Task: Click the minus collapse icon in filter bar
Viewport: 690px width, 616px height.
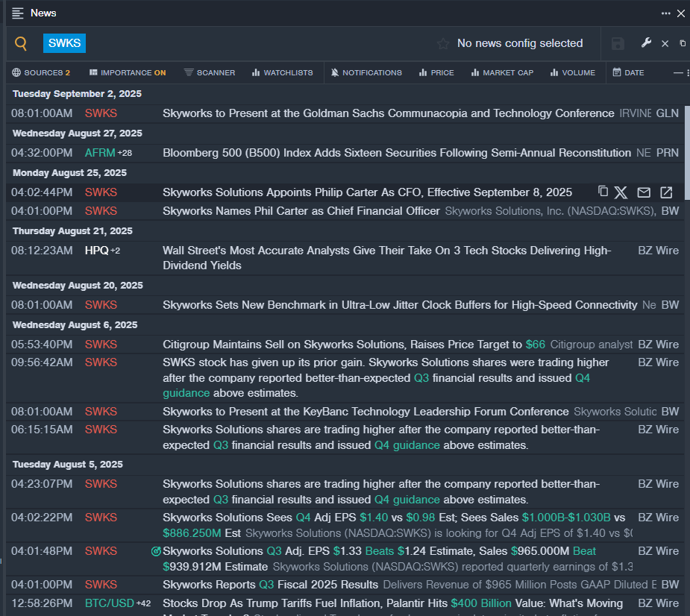Action: (678, 72)
